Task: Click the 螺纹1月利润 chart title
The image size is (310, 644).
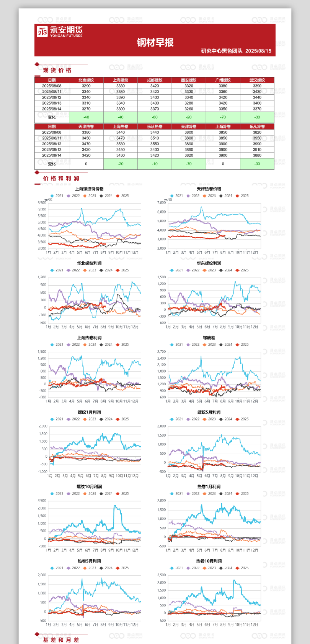Action: [x=89, y=412]
